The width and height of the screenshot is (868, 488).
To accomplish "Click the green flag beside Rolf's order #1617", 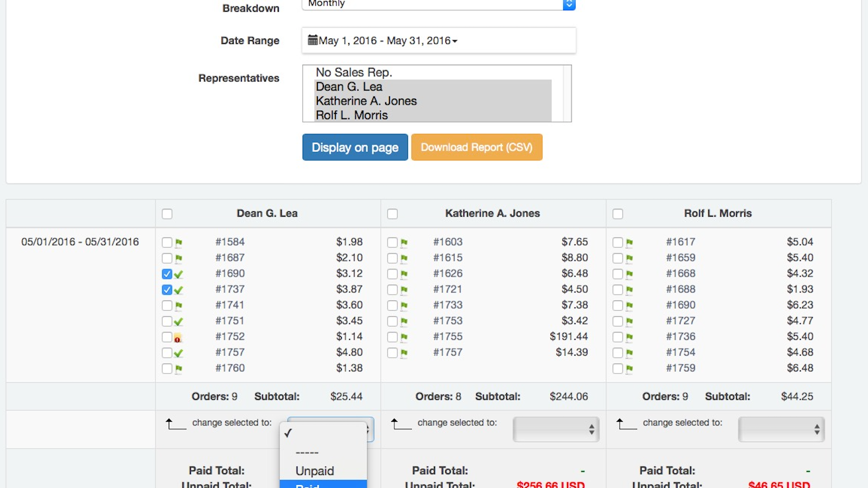I will (x=629, y=243).
